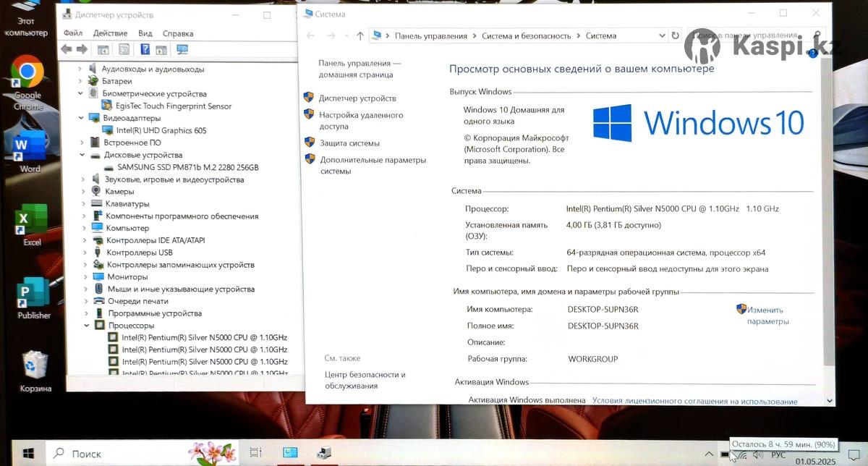Open Wi-Fi network icon in system tray

(742, 454)
